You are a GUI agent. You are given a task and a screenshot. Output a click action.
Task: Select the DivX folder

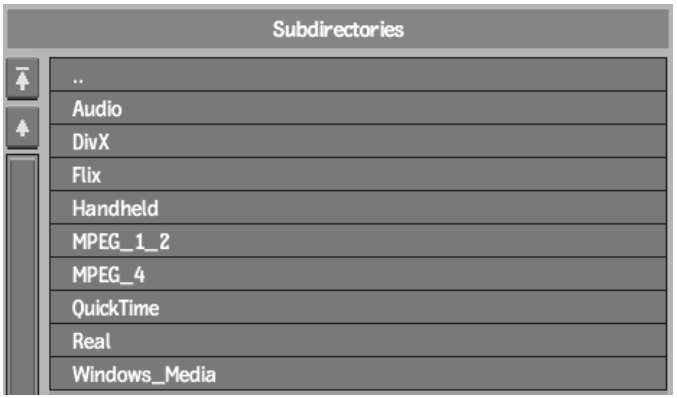pyautogui.click(x=358, y=141)
